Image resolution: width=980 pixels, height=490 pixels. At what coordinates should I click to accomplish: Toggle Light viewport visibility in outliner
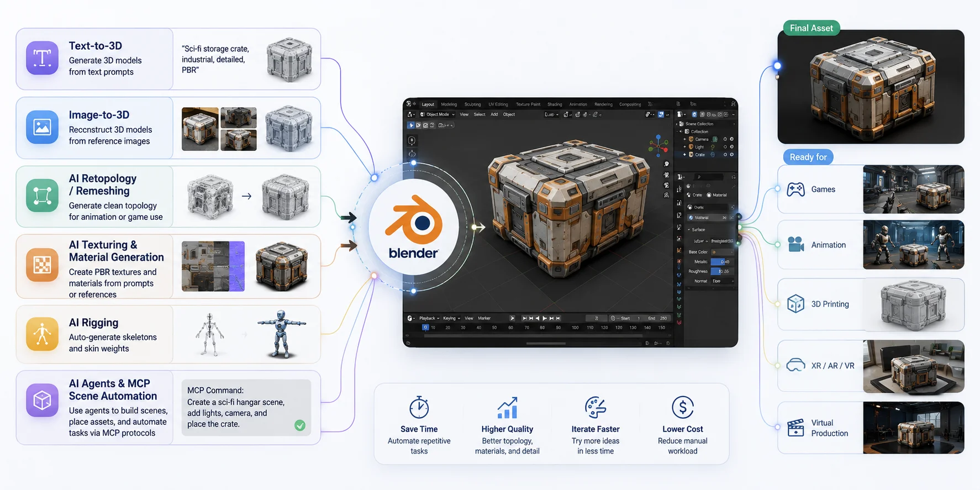[x=725, y=147]
